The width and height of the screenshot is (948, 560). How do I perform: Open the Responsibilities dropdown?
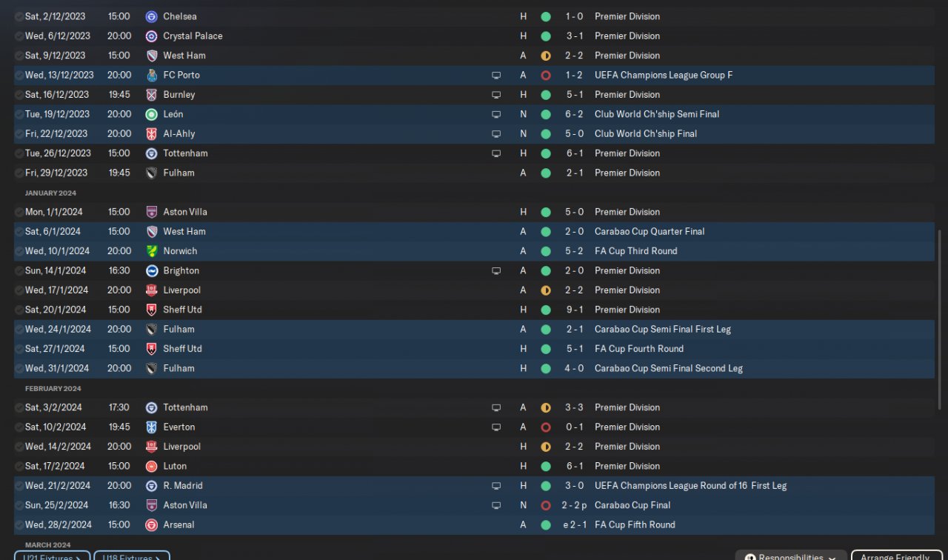click(x=791, y=556)
